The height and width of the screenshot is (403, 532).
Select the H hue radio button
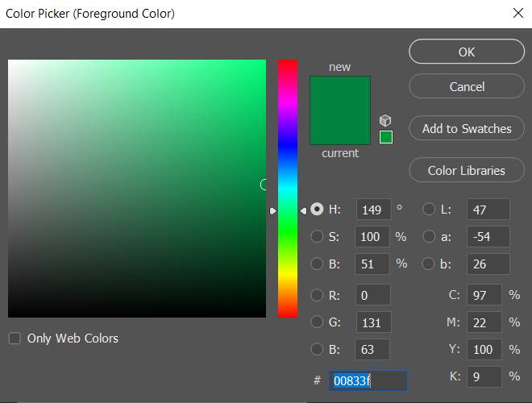(317, 210)
